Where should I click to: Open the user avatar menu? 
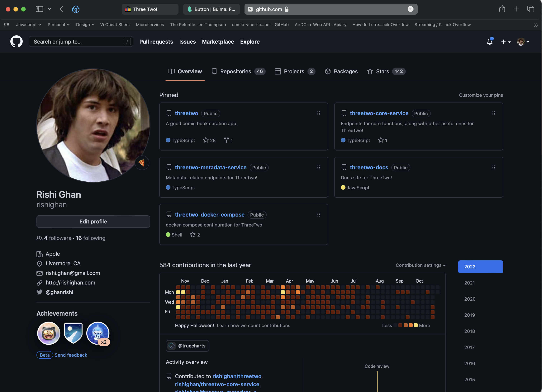[523, 42]
